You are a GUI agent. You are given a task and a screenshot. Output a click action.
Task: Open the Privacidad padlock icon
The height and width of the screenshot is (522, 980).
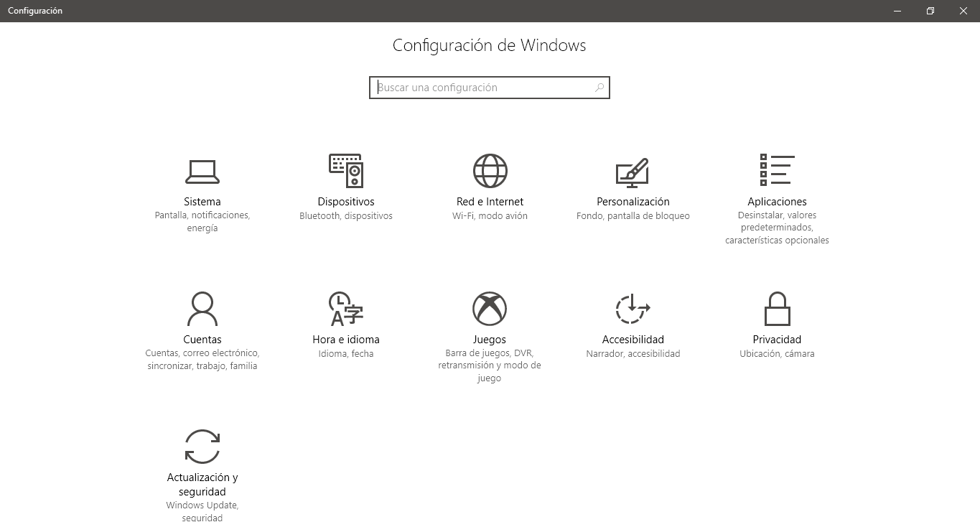coord(777,309)
